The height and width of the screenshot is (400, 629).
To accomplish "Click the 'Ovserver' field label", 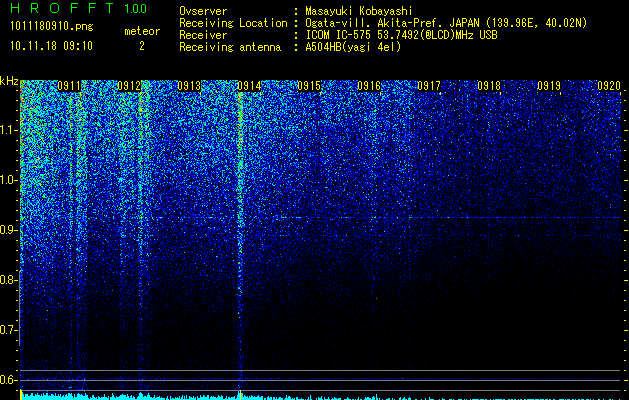I will (x=203, y=11).
